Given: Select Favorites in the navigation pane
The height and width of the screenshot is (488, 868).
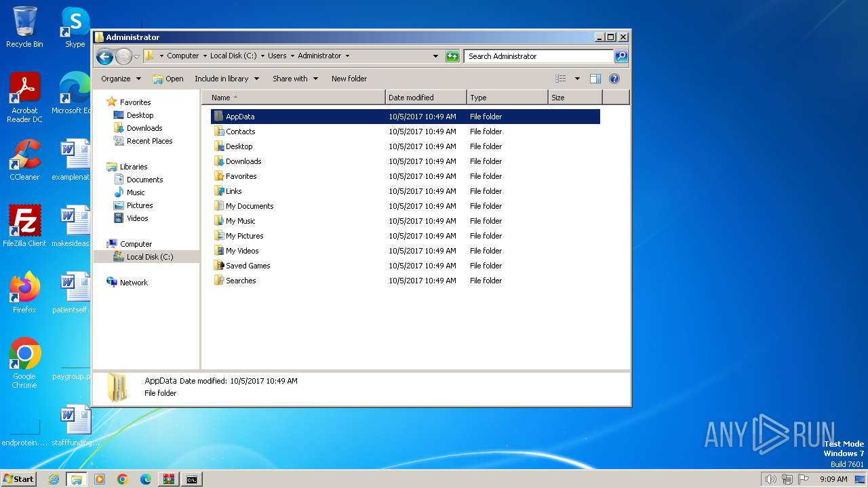Looking at the screenshot, I should click(128, 102).
